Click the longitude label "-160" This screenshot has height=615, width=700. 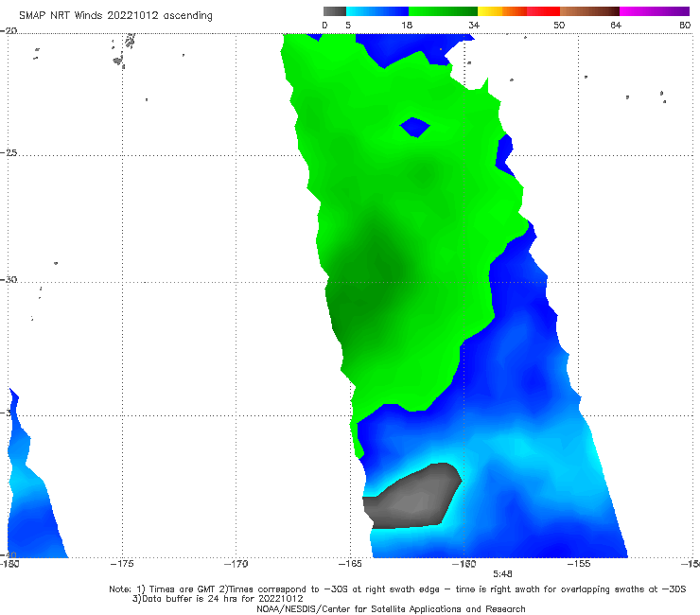click(x=464, y=564)
